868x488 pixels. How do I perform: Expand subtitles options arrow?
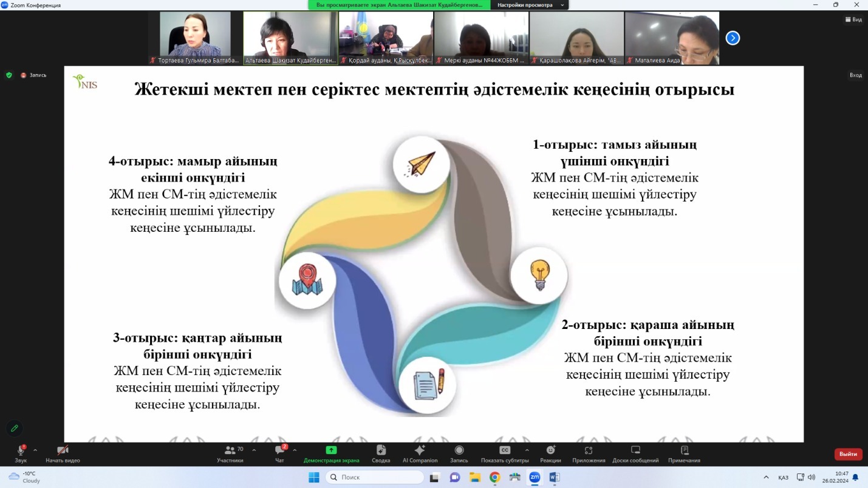click(x=527, y=450)
